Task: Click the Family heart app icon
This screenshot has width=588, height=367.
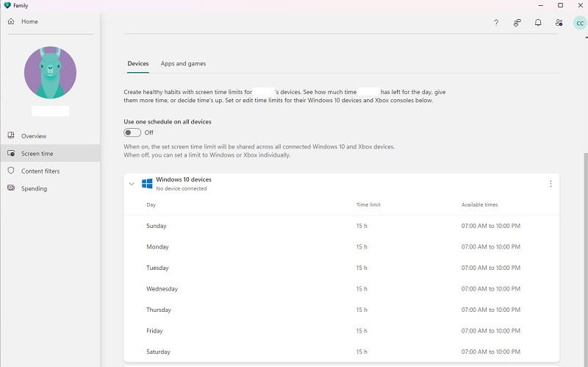Action: pyautogui.click(x=7, y=5)
